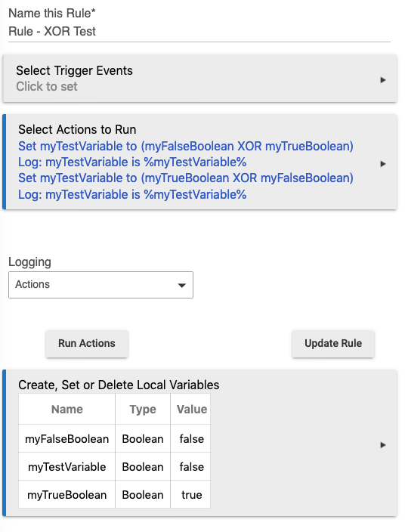Click the true value of myTrueBoolean
Viewport: 405px width, 532px height.
click(192, 495)
